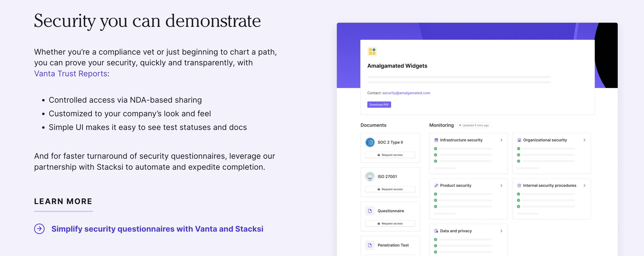Viewport: 644px width, 256px height.
Task: Open Simplify security questionnaires with Vanta and Stacksi
Action: 157,229
